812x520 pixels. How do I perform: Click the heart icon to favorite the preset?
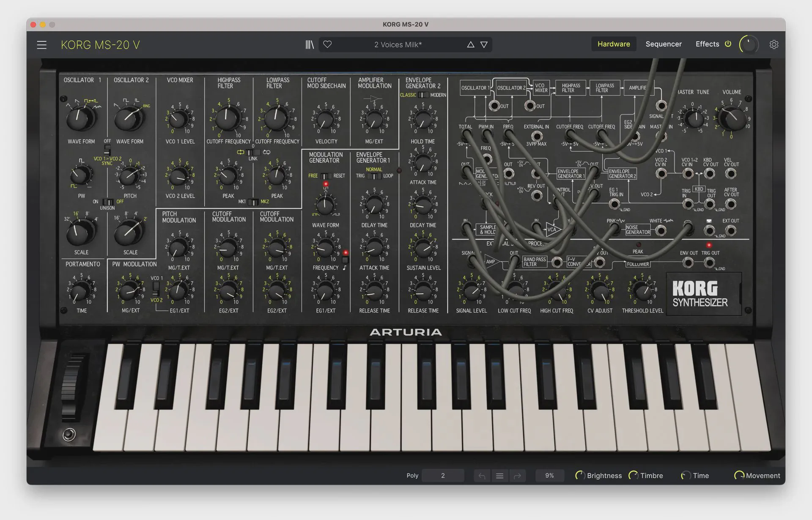coord(327,44)
